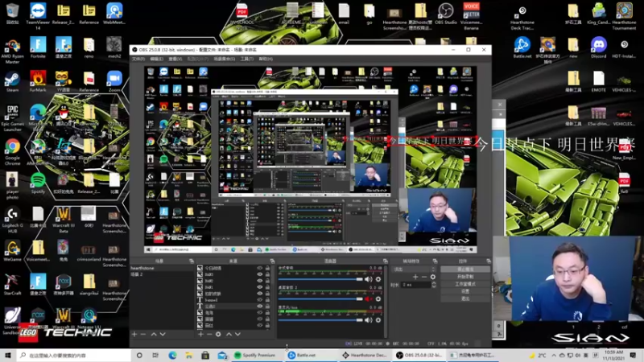The height and width of the screenshot is (362, 644).
Task: Open Steam desktop icon
Action: (12, 82)
